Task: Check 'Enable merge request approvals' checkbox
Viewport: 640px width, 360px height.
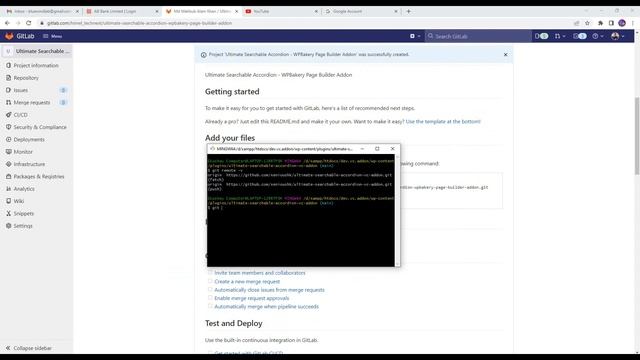Action: tap(210, 298)
